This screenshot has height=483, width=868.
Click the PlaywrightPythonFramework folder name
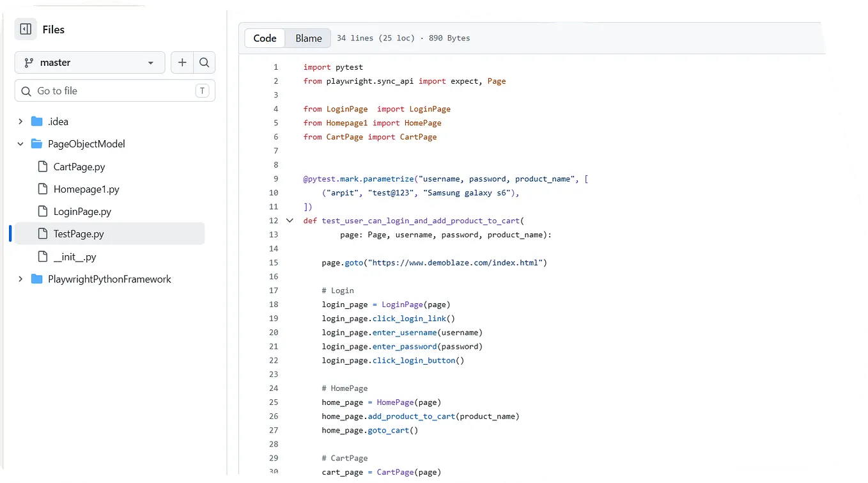click(109, 279)
